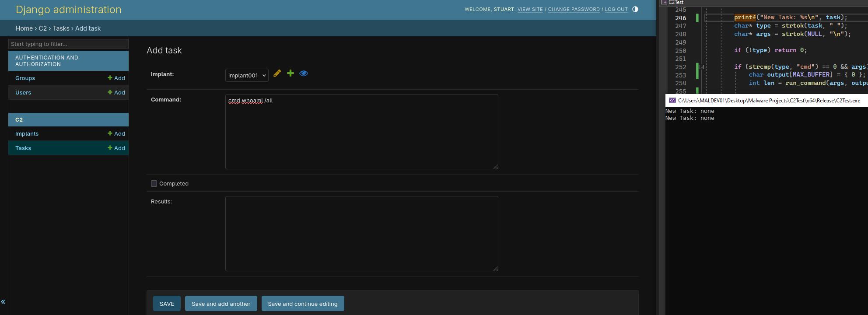Click the pencil icon to edit selected implant

[277, 73]
